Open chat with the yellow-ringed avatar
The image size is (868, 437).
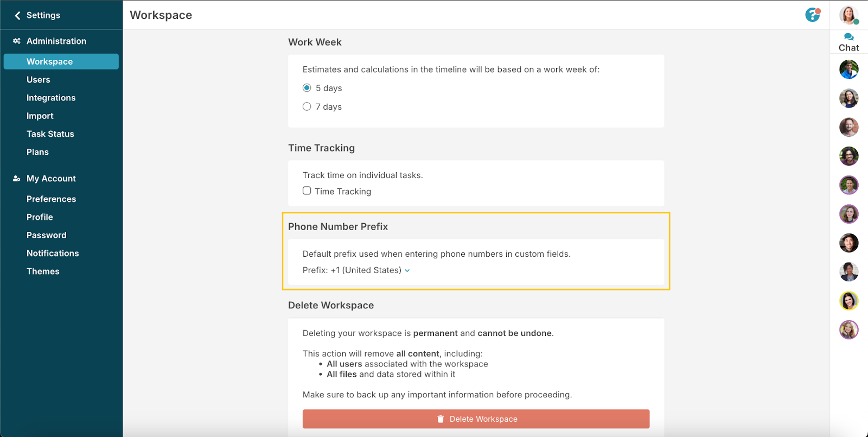point(848,301)
